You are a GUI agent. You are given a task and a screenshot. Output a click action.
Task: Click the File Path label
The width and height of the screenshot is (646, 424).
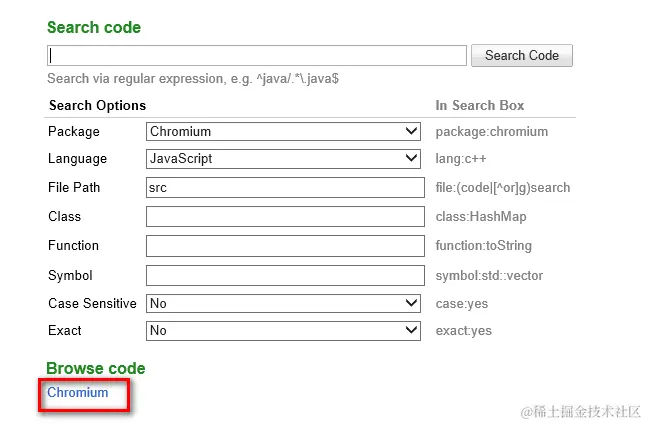pyautogui.click(x=74, y=187)
